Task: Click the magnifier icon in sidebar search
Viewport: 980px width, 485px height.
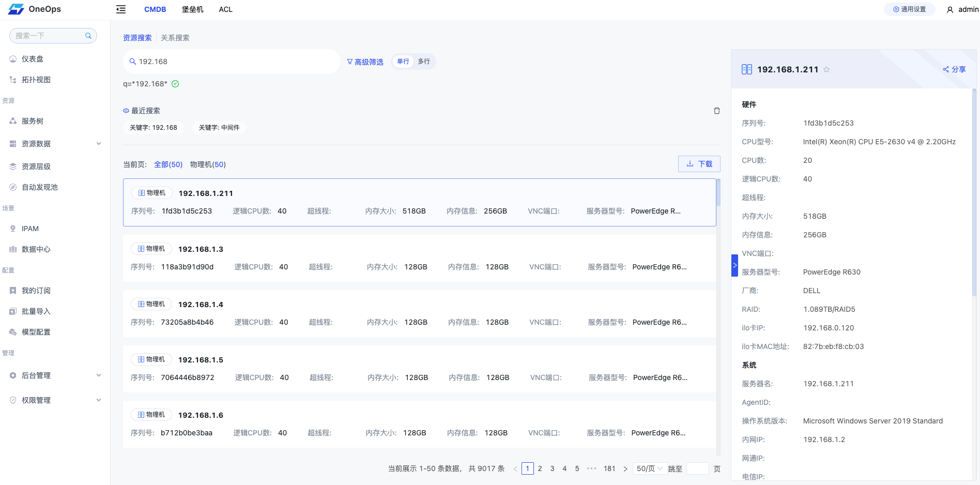Action: [x=88, y=36]
